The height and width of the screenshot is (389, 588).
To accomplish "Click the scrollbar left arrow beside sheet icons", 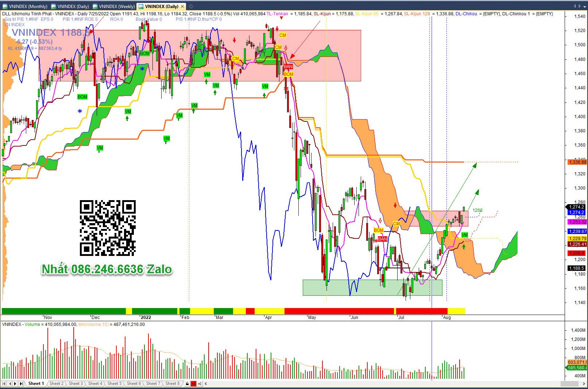I will coord(206,384).
